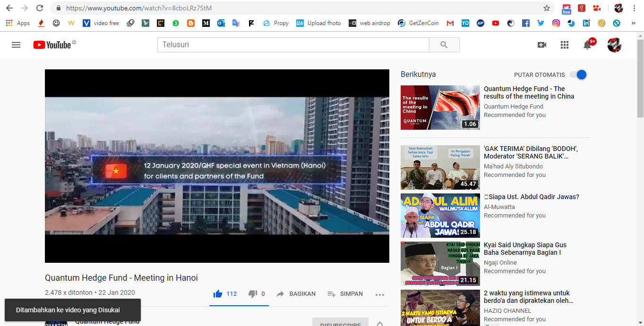Click the Quantum Hedge Fund video player
The image size is (644, 326).
coord(217,166)
